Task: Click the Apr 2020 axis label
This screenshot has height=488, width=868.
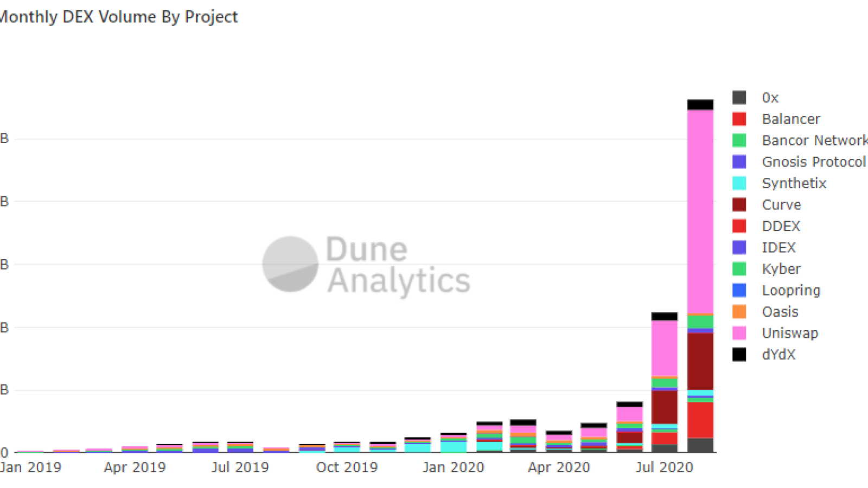Action: coord(559,467)
